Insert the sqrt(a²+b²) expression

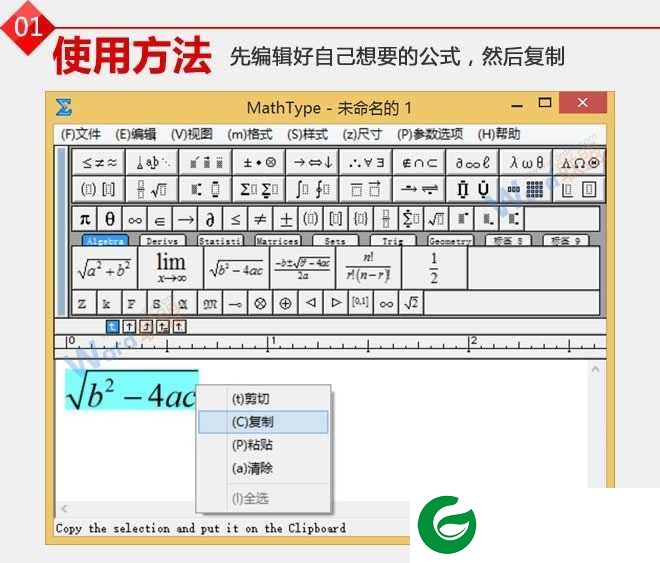pos(105,268)
